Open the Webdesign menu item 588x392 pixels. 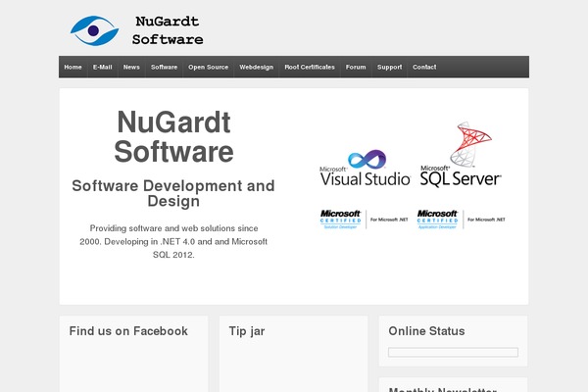(x=256, y=68)
